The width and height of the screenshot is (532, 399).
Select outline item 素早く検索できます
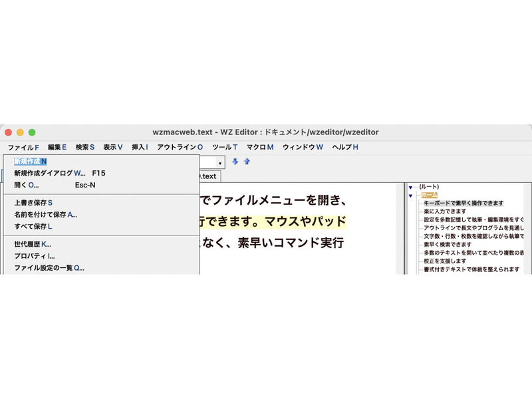click(448, 244)
